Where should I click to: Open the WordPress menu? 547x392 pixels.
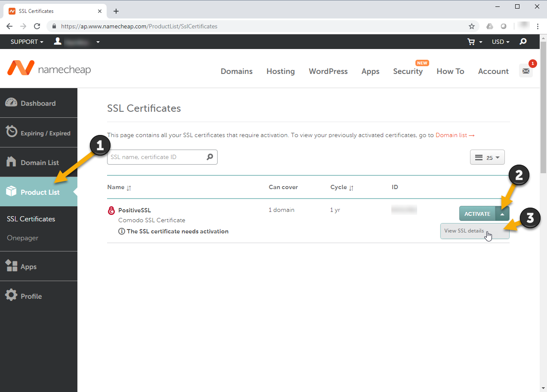[x=328, y=71]
